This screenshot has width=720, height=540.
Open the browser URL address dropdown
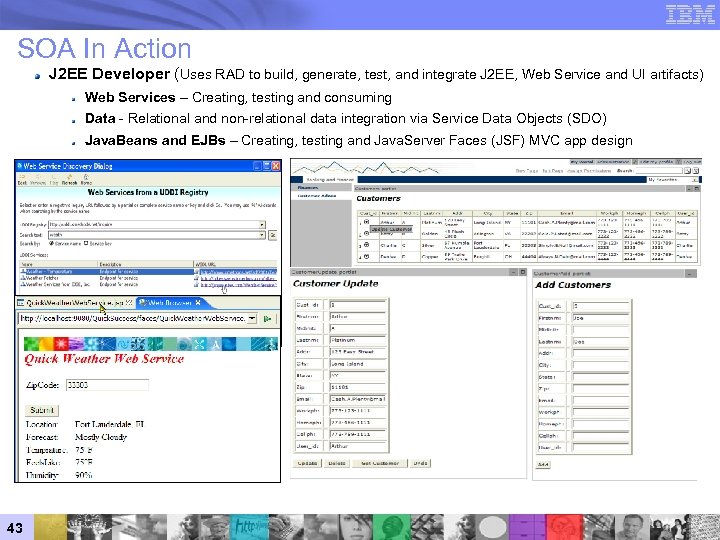point(252,319)
